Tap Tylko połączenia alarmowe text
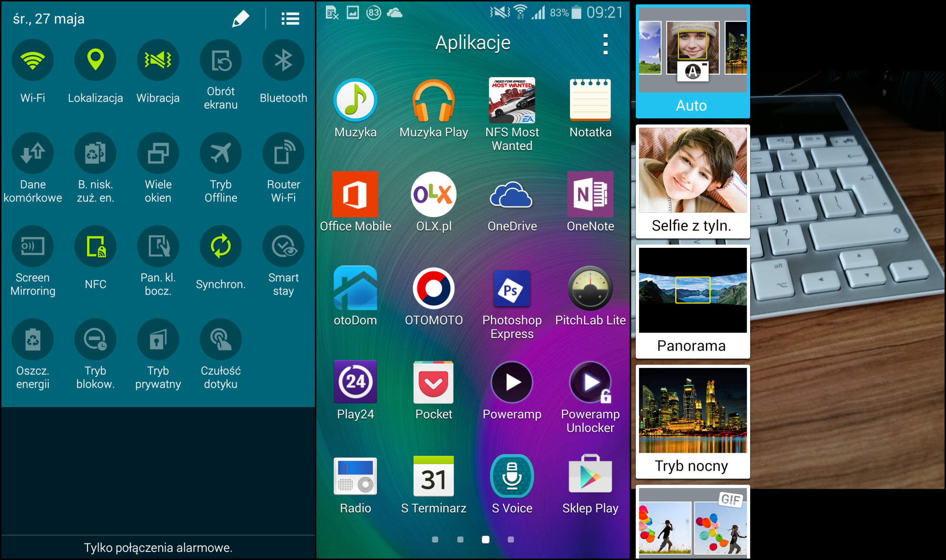This screenshot has height=560, width=946. (158, 548)
